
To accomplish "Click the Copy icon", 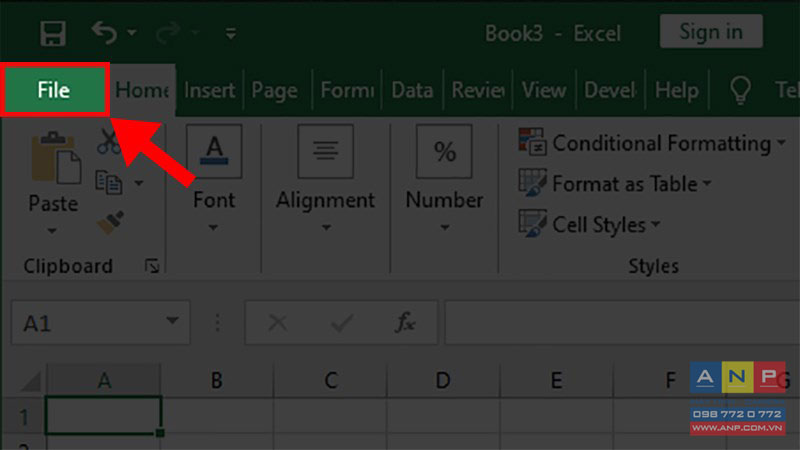I will (x=109, y=182).
